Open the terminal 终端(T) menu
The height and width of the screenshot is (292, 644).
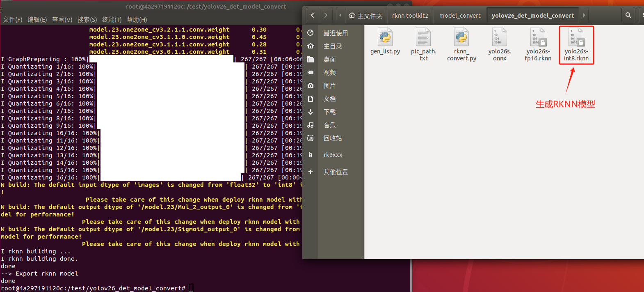[112, 19]
